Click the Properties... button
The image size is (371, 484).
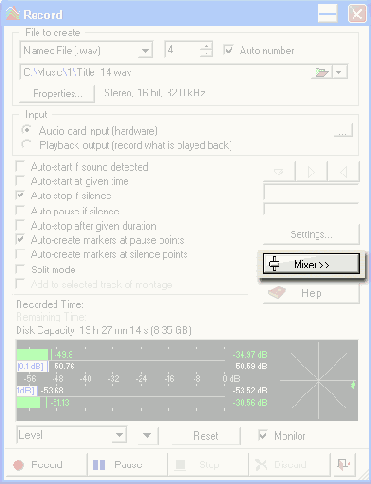57,93
